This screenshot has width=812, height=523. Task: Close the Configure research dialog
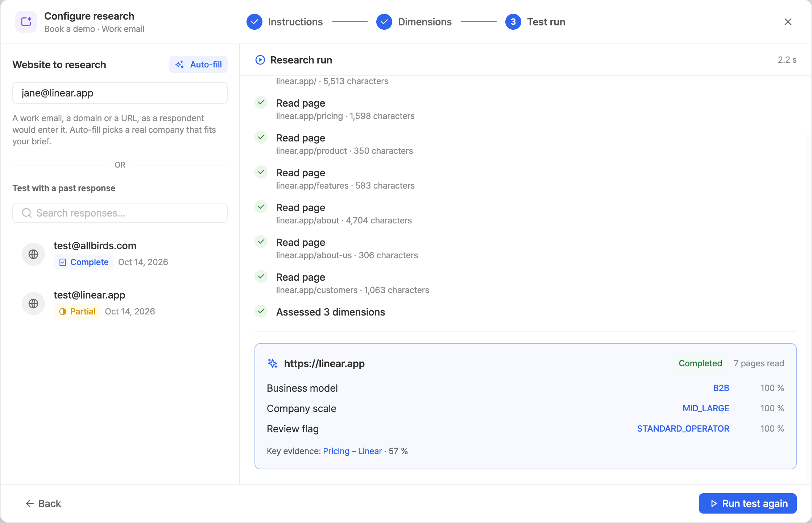pos(788,22)
